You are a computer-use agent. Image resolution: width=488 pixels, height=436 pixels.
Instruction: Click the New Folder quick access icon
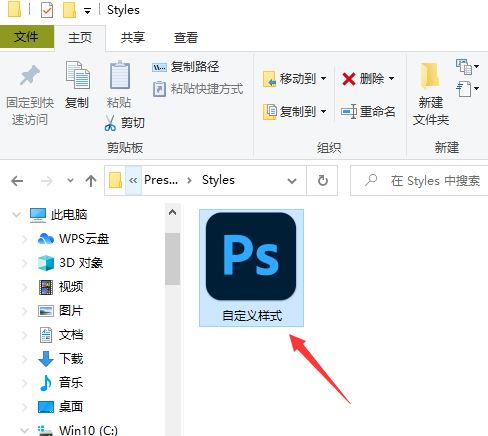69,10
